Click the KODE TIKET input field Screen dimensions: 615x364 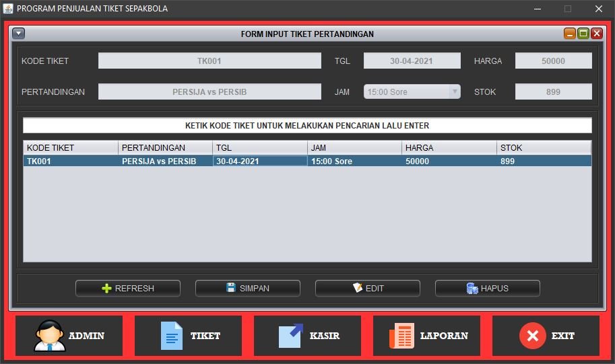[x=209, y=61]
